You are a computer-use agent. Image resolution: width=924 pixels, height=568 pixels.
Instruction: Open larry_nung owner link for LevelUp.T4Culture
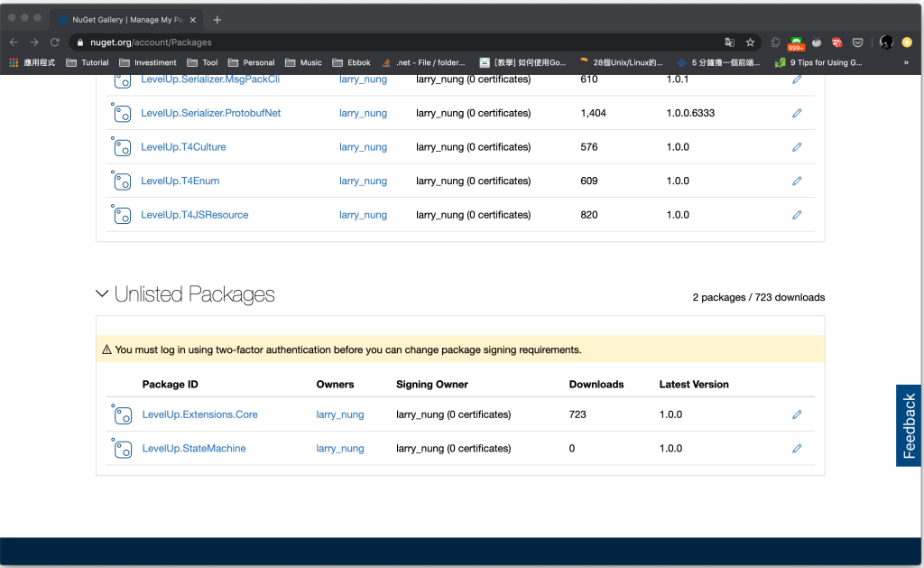363,147
